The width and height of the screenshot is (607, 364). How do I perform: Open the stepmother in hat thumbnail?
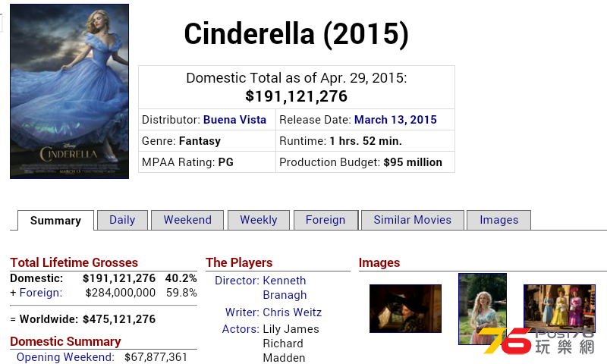pyautogui.click(x=405, y=309)
